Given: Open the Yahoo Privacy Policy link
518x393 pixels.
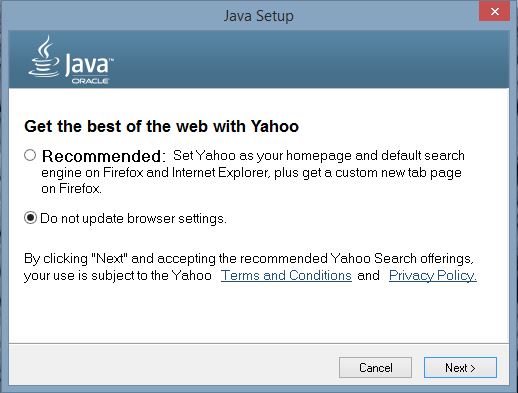Looking at the screenshot, I should [433, 276].
